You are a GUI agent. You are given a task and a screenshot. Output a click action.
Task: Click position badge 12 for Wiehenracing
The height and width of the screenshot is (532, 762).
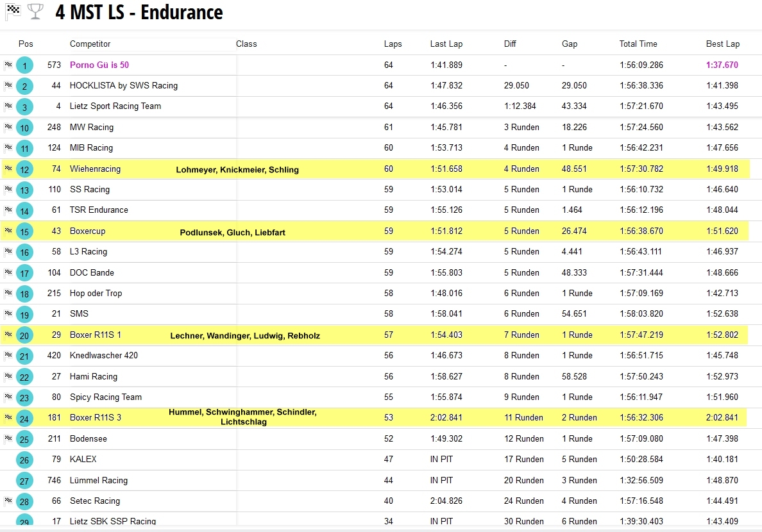click(x=24, y=170)
